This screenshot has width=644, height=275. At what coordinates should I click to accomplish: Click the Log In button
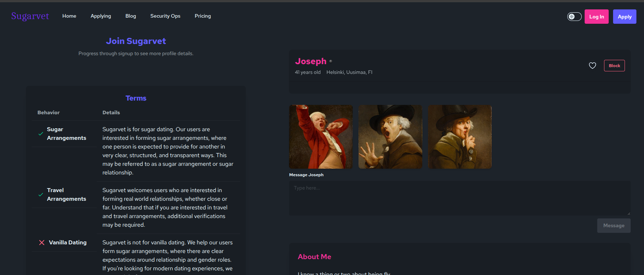pyautogui.click(x=596, y=17)
